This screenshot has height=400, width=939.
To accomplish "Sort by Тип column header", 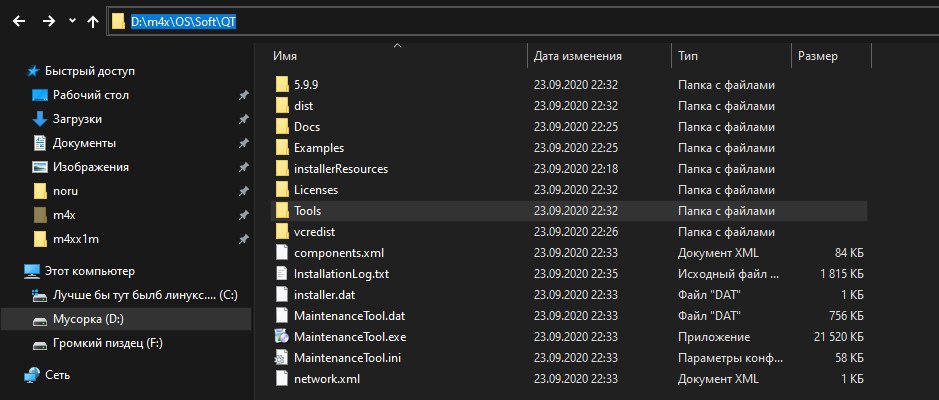I will tap(687, 56).
